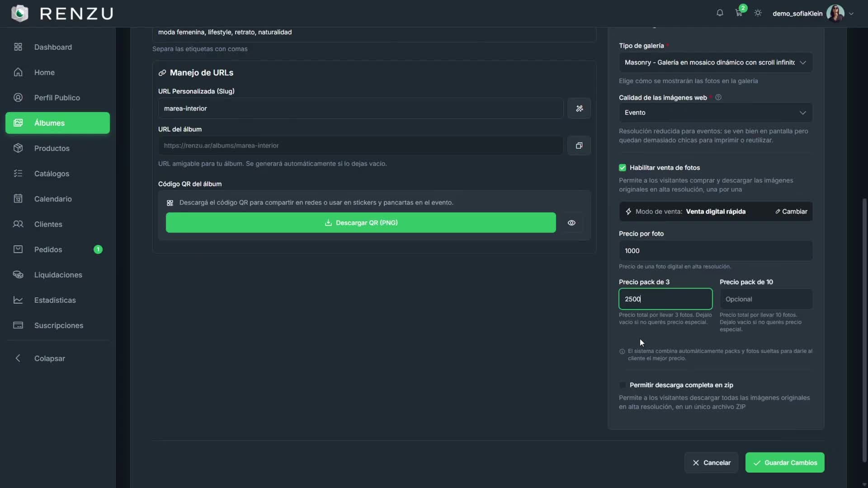Open the notifications bell
Screen dimensions: 868x488
tap(720, 13)
